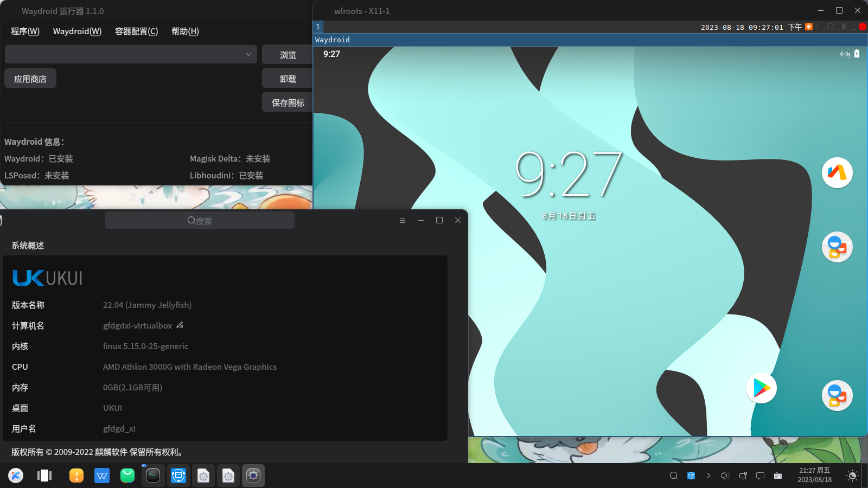
Task: Click the battery icon in Android status bar
Action: pos(857,54)
